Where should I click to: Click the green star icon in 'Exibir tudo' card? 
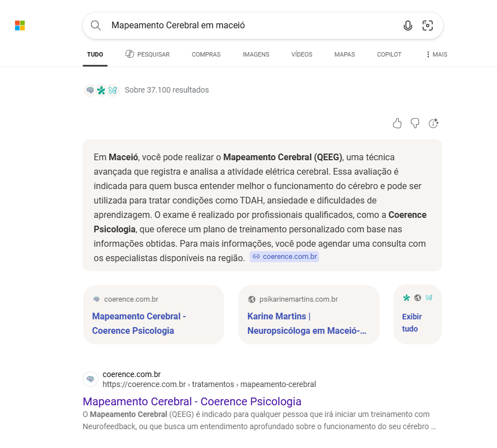point(407,298)
